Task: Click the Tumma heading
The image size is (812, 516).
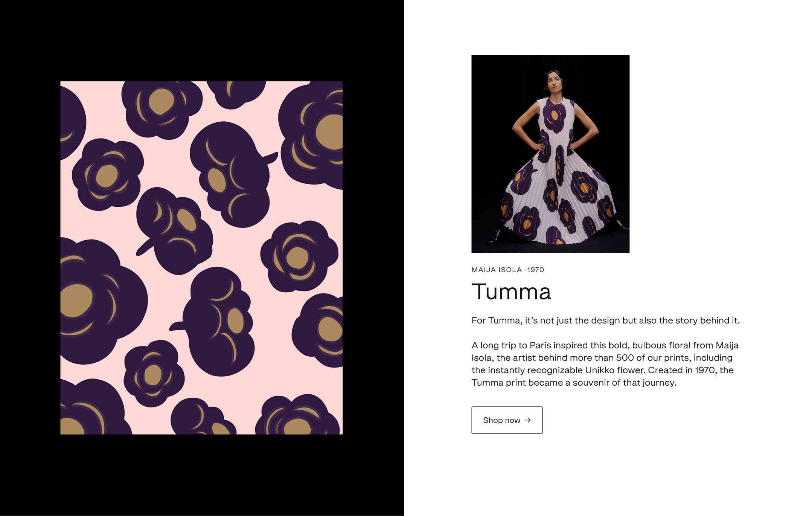Action: coord(511,292)
